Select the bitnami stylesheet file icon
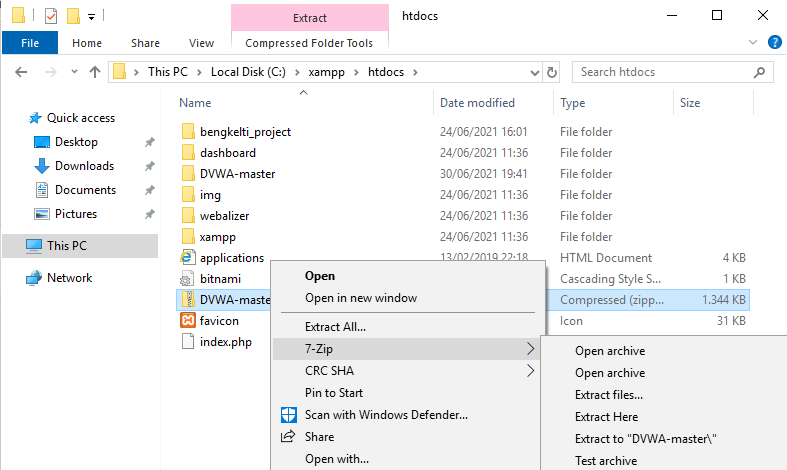 click(x=187, y=279)
